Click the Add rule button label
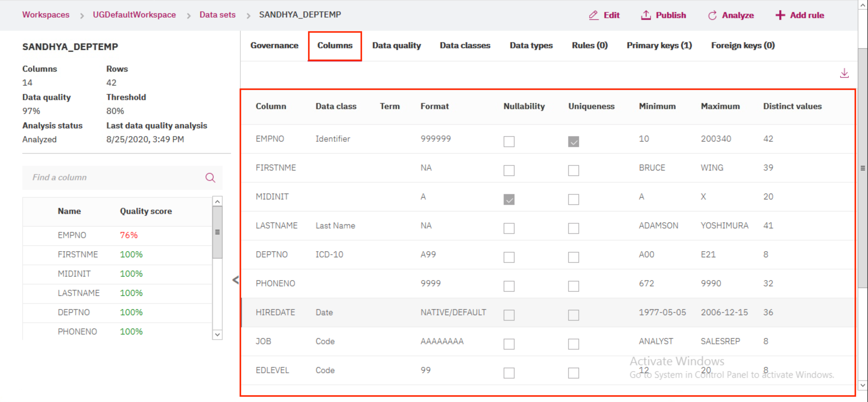 tap(807, 15)
